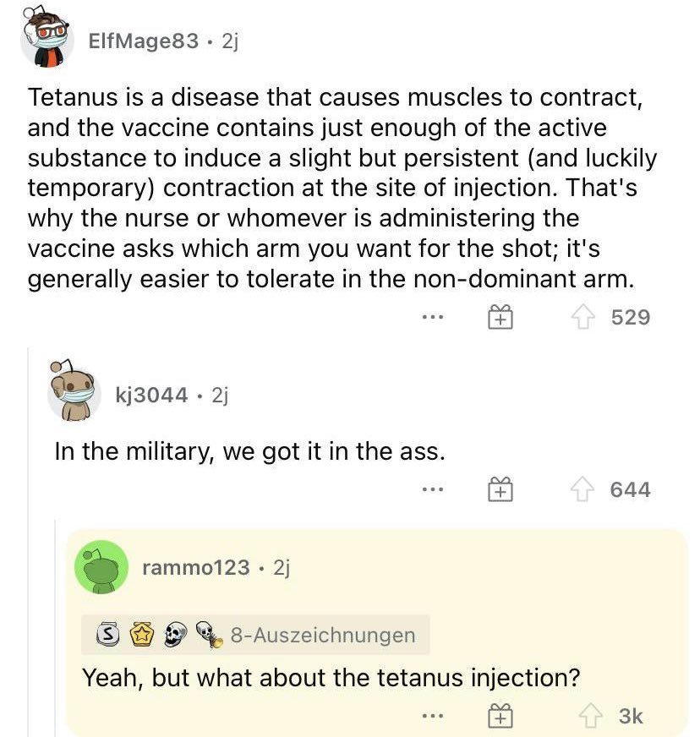Open more options on rammo123's comment
Viewport: 700px width, 737px height.
432,716
